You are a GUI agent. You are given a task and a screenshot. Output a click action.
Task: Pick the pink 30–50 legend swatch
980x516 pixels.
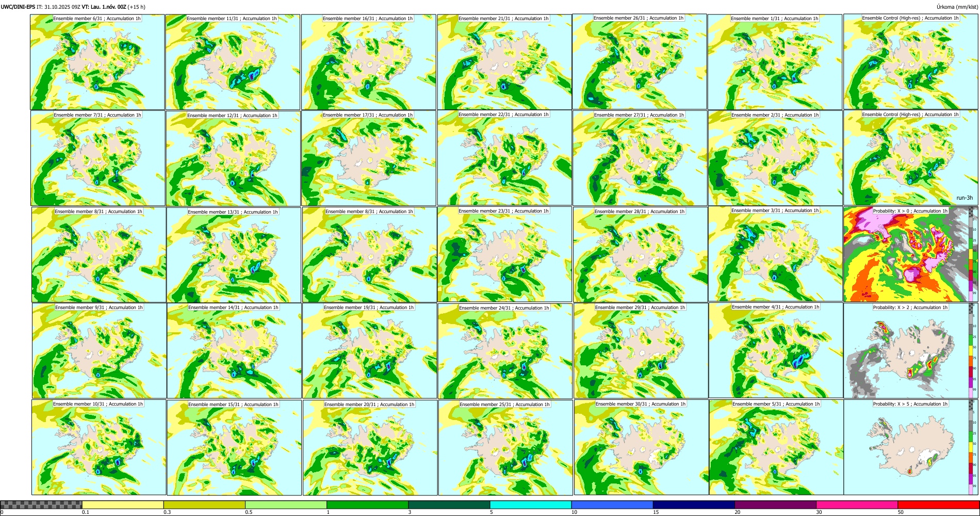[857, 505]
